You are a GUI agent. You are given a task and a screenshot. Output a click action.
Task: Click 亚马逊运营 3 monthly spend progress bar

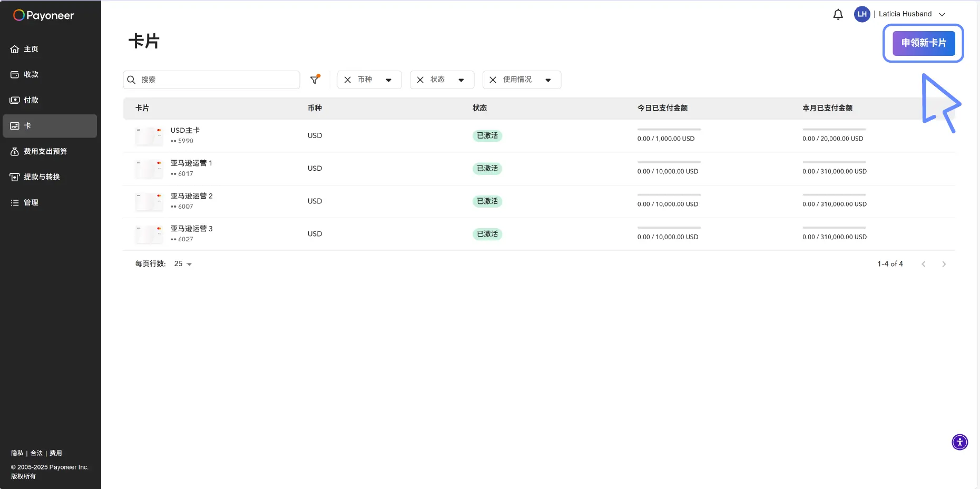pos(834,228)
